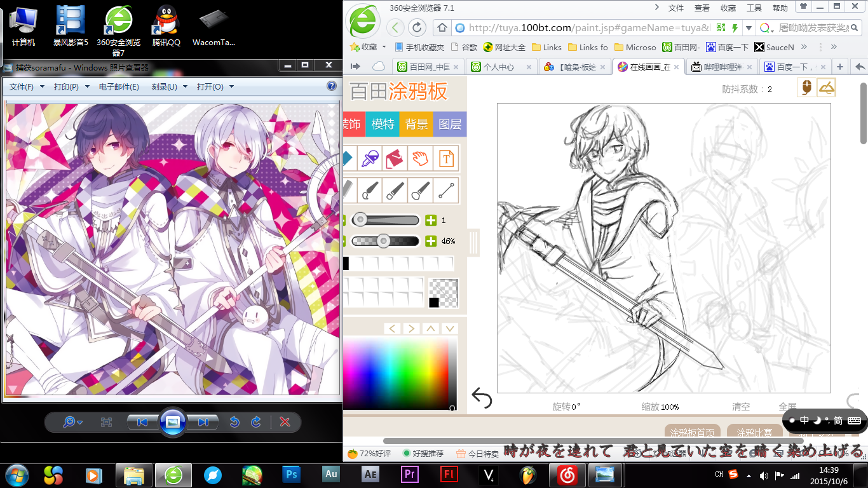The height and width of the screenshot is (488, 868).
Task: Open the 背景 tab
Action: pos(416,124)
